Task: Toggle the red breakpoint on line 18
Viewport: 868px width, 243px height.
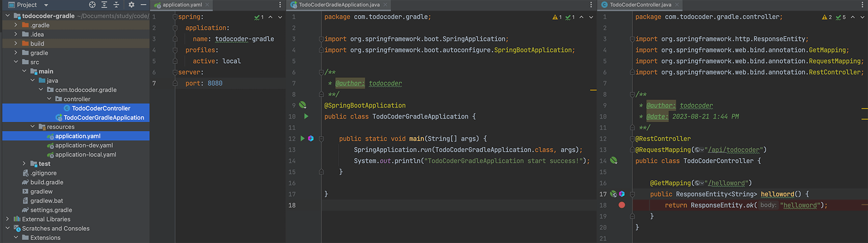Action: pos(622,205)
